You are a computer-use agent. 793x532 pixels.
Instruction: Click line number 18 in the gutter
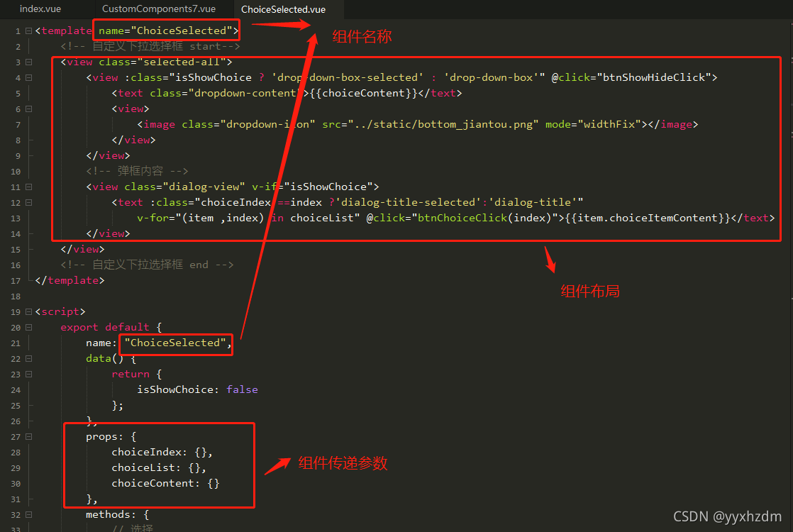tap(16, 297)
